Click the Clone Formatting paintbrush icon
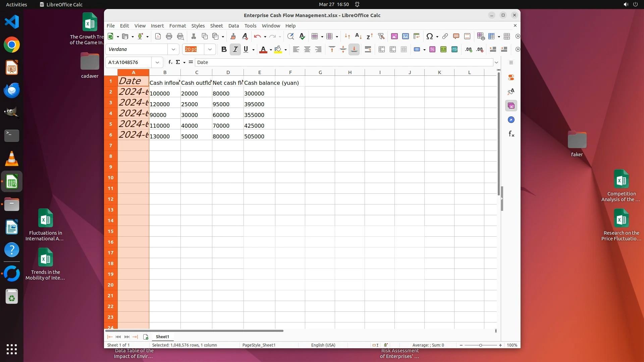644x362 pixels. [x=233, y=37]
